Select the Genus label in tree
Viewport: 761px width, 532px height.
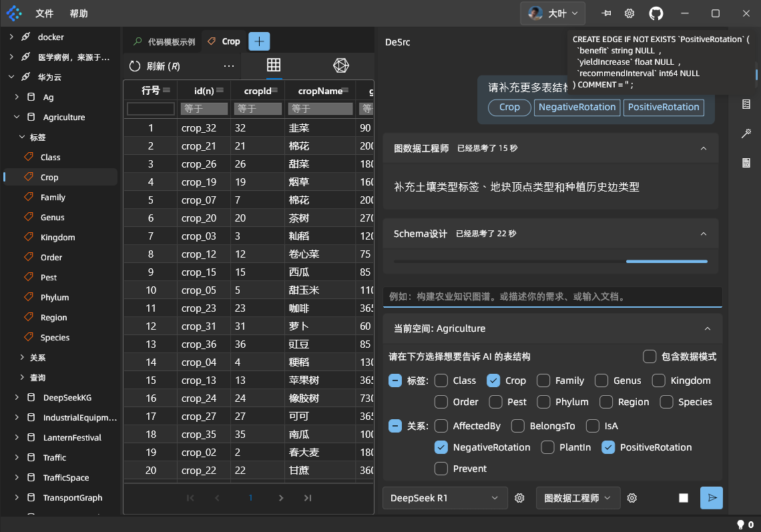53,218
